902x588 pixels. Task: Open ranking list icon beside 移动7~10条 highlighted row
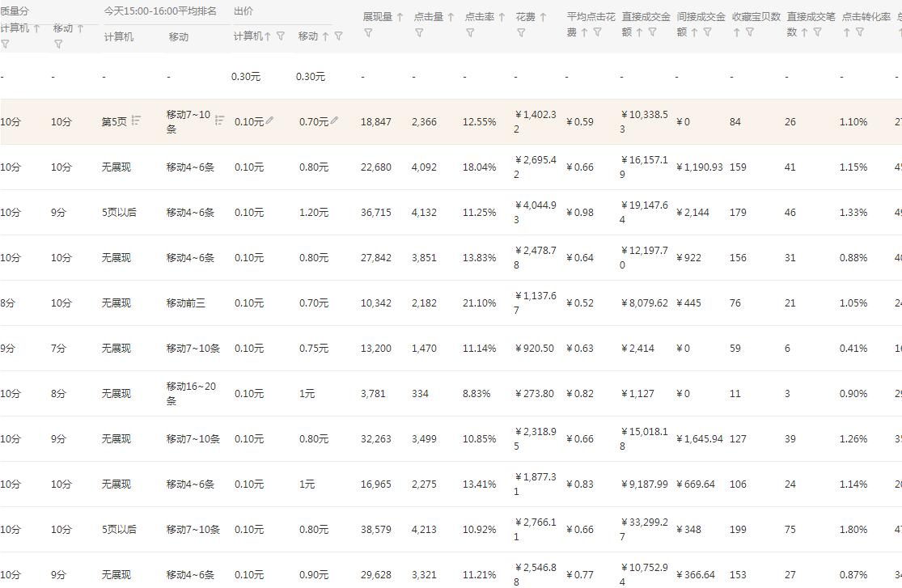point(219,121)
